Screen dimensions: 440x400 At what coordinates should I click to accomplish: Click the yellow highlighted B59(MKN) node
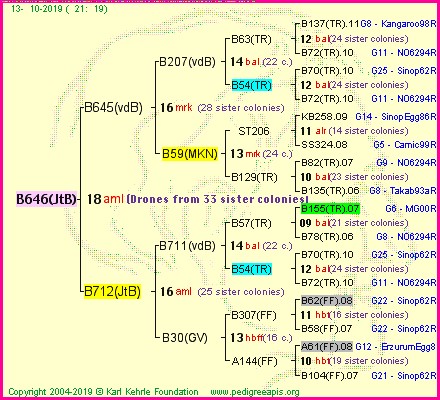pos(190,154)
